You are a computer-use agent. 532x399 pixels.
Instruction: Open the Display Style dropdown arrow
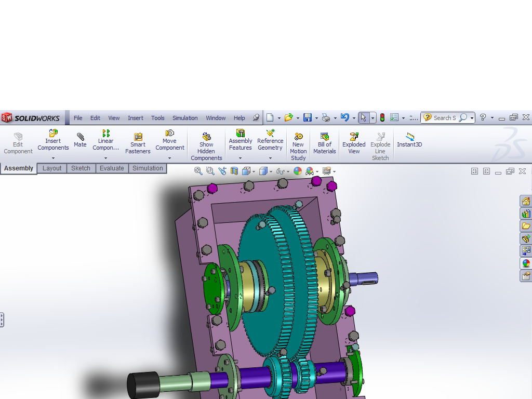pyautogui.click(x=271, y=171)
